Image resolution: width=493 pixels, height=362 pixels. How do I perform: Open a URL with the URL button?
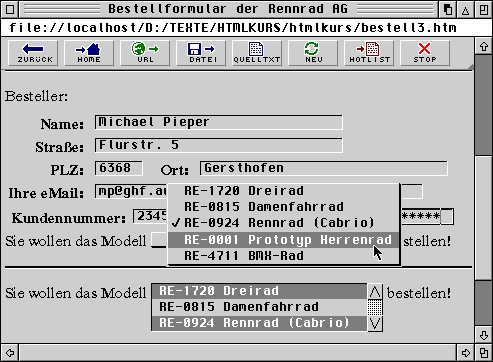[145, 53]
